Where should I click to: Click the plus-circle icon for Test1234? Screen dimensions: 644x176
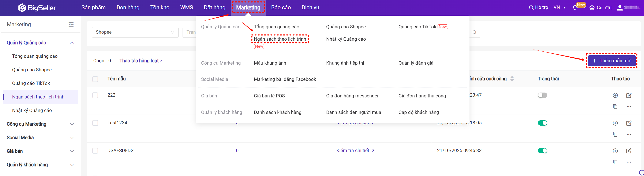pyautogui.click(x=615, y=123)
